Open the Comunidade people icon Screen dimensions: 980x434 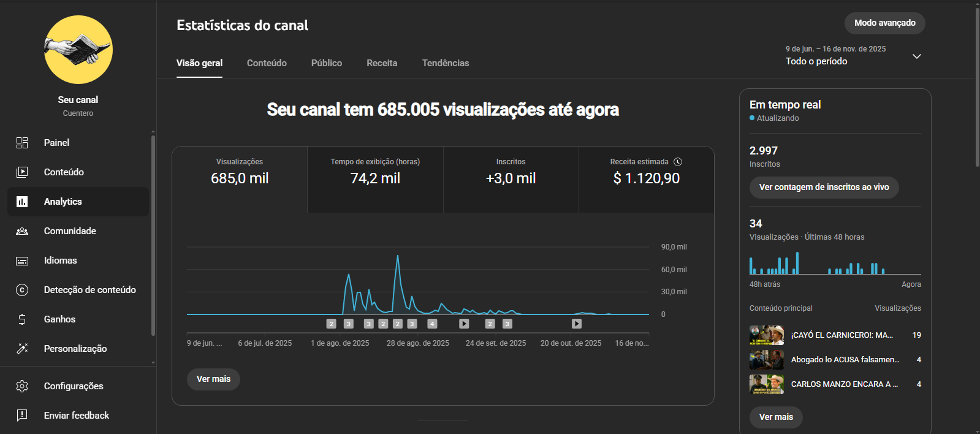click(x=22, y=231)
